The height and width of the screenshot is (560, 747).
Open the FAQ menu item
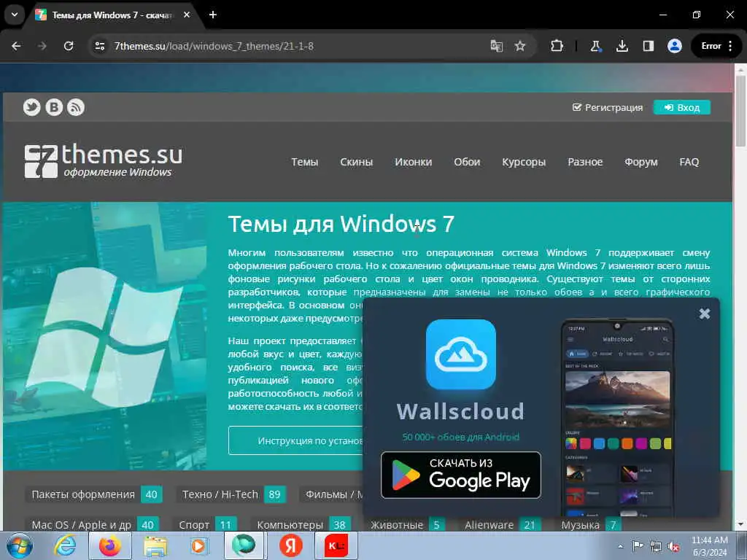click(x=689, y=162)
